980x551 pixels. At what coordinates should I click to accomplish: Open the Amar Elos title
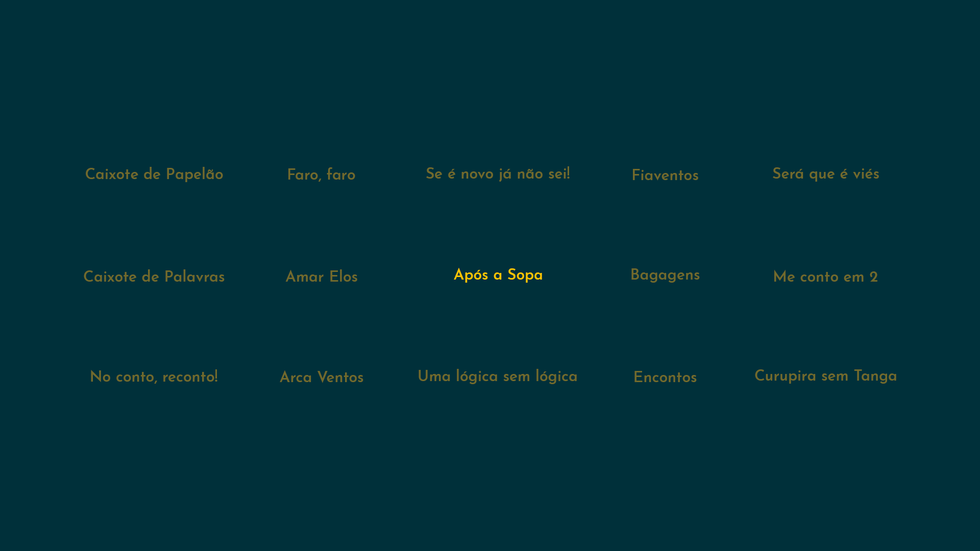click(322, 277)
